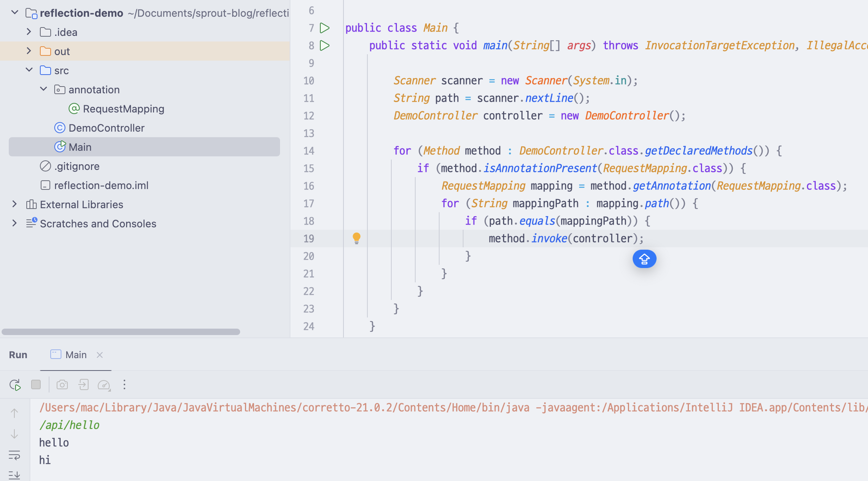Click the Rerun Main button in Run toolbar

15,385
